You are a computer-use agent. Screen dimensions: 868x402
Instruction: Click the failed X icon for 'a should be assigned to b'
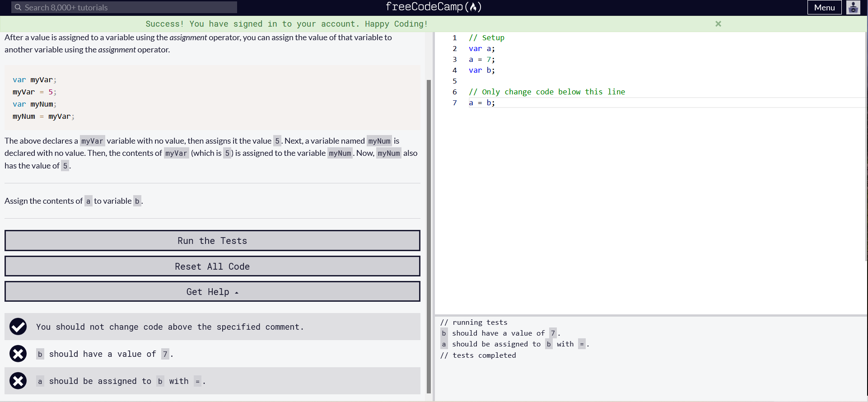pos(18,381)
